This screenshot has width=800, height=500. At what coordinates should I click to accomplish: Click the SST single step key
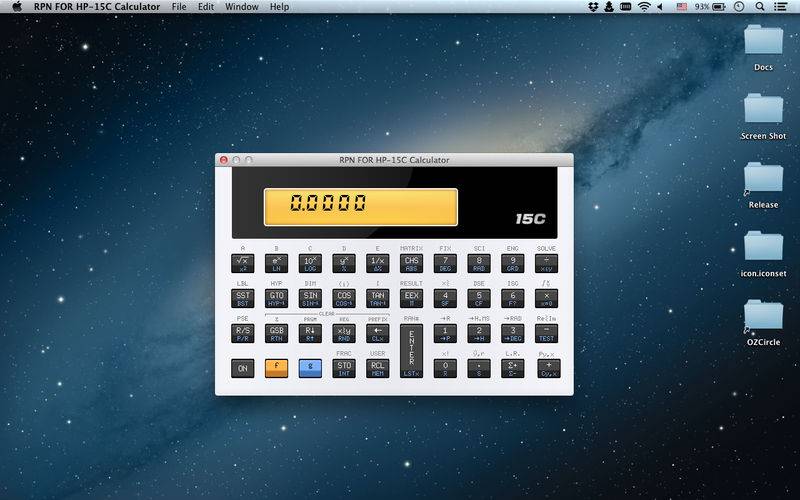pyautogui.click(x=242, y=298)
